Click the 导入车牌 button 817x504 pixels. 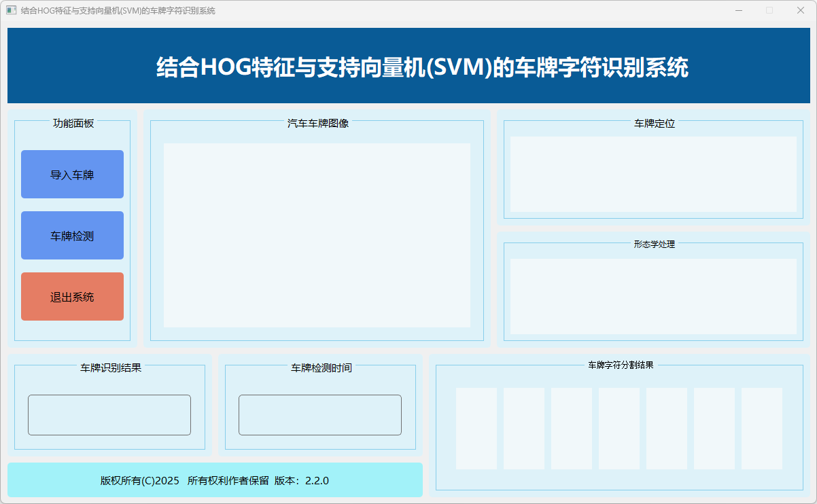point(72,175)
